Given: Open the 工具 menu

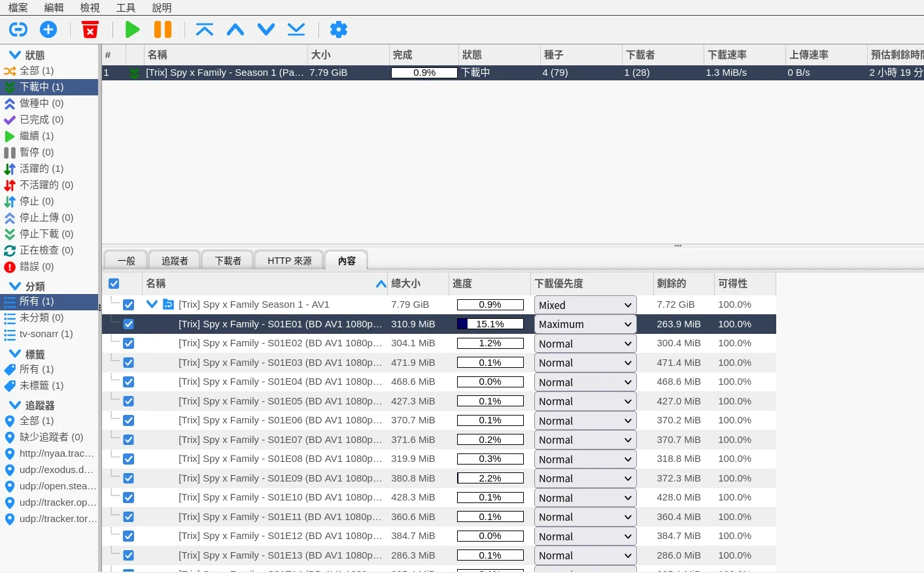Looking at the screenshot, I should (126, 8).
